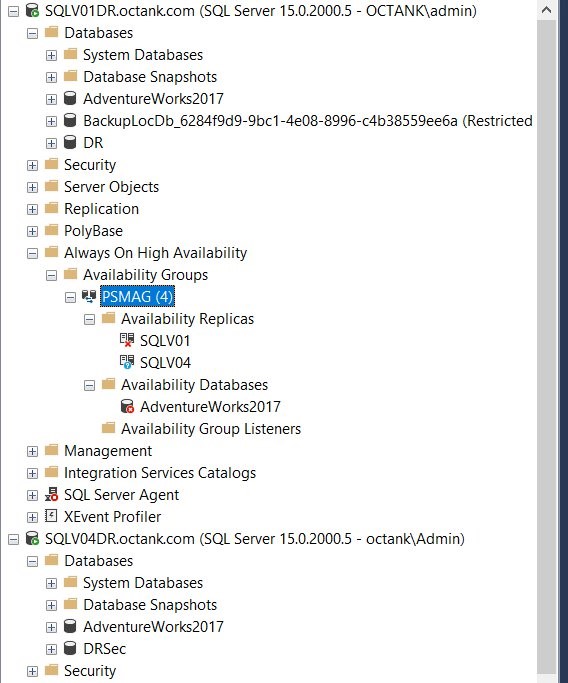The image size is (568, 683).
Task: Click the Availability Databases folder icon
Action: tap(108, 384)
